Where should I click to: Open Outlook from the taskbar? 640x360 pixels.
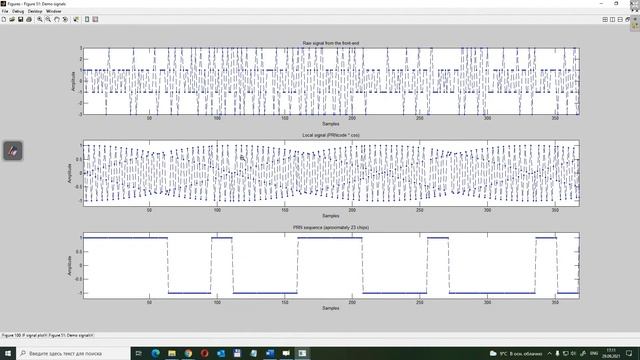[221, 353]
